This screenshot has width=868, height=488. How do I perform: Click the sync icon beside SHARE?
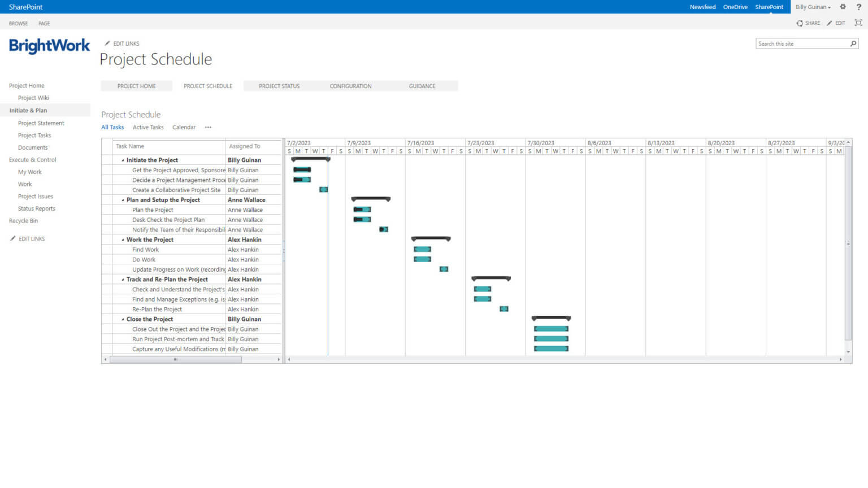(801, 23)
